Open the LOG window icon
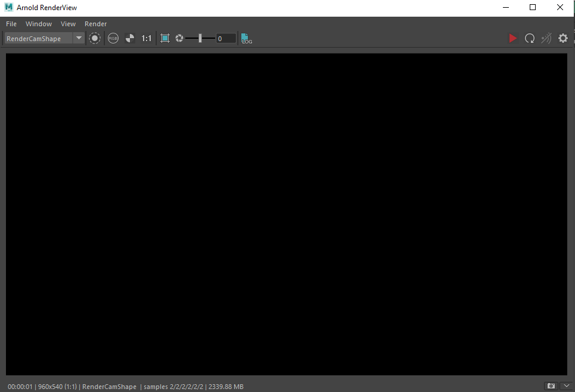575x392 pixels. pyautogui.click(x=247, y=39)
